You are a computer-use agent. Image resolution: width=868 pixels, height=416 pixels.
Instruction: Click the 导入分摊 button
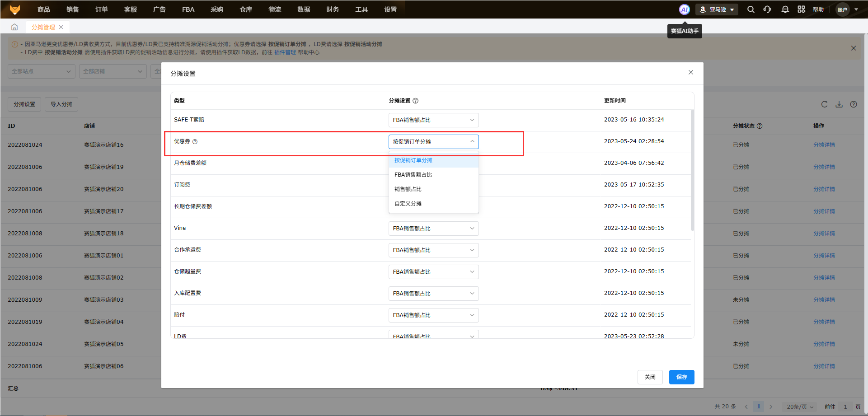coord(61,104)
